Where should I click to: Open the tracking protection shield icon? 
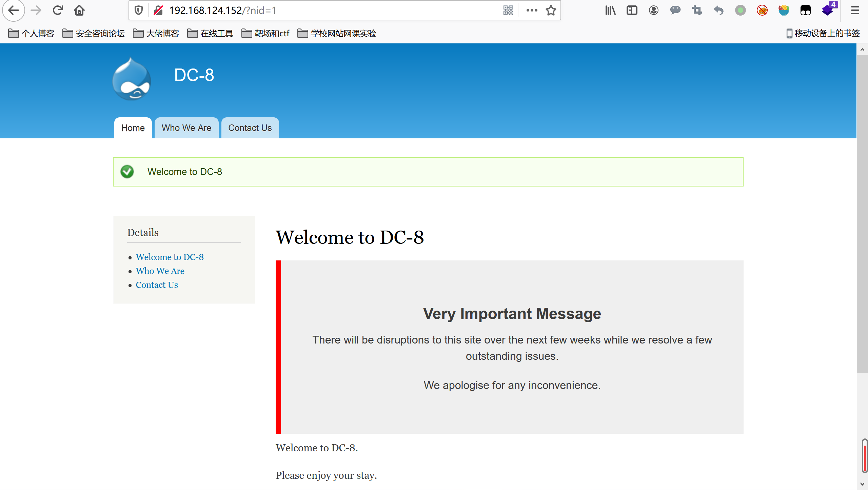coord(138,11)
